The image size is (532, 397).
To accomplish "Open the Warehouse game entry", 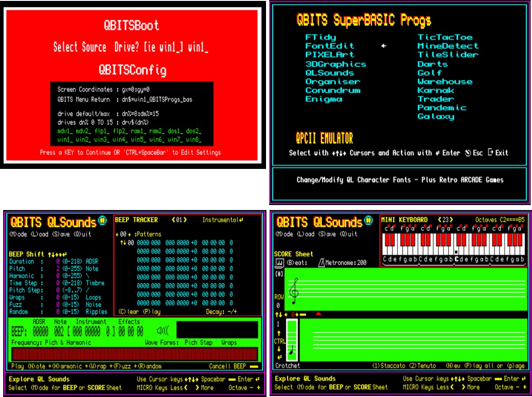I will coord(445,82).
